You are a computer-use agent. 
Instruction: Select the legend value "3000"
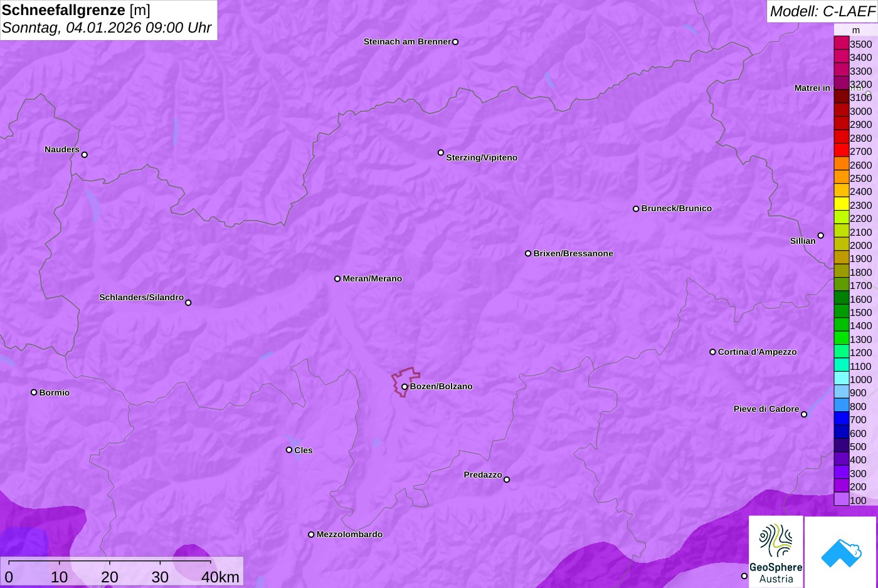pyautogui.click(x=861, y=112)
